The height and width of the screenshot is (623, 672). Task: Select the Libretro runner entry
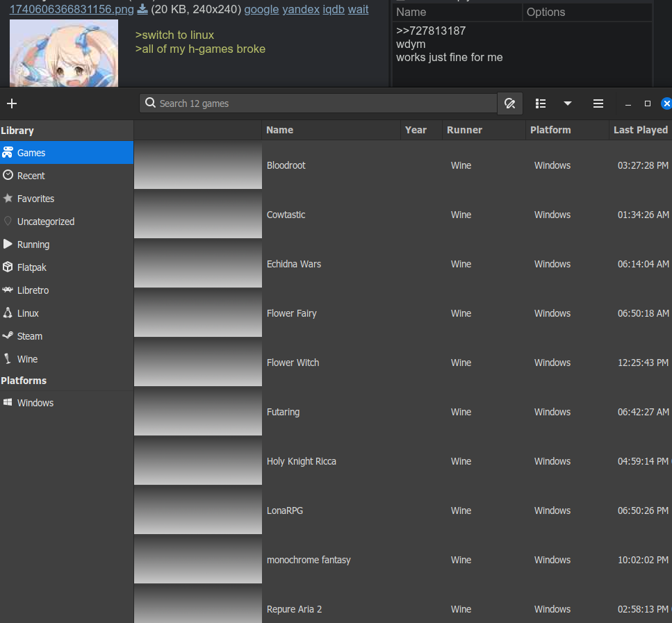[67, 290]
